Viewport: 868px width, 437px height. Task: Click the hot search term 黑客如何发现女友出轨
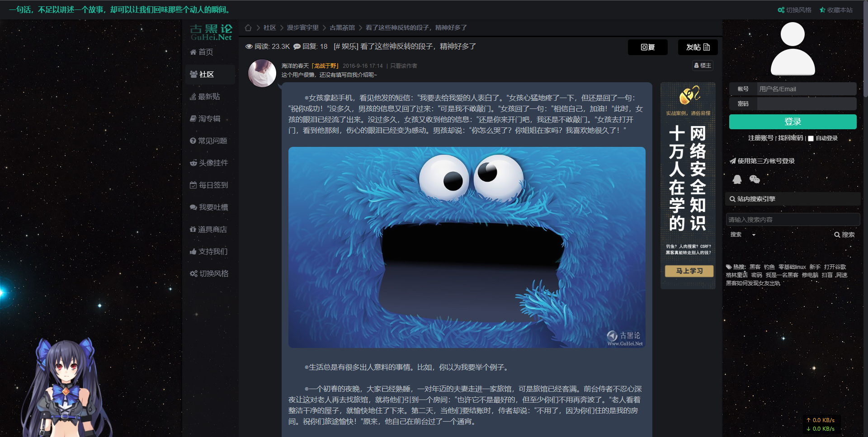click(x=753, y=283)
